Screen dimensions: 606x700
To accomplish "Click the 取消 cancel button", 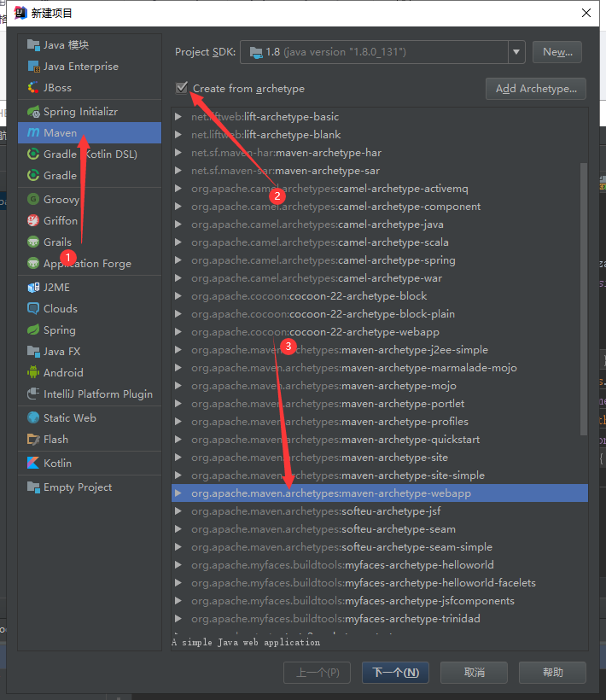I will 474,673.
